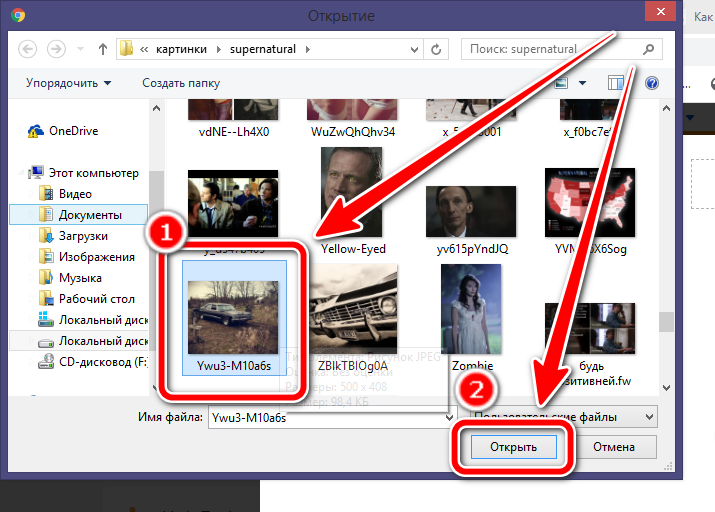This screenshot has height=512, width=715.
Task: Click the 'Загрузки' folder icon
Action: coord(46,236)
